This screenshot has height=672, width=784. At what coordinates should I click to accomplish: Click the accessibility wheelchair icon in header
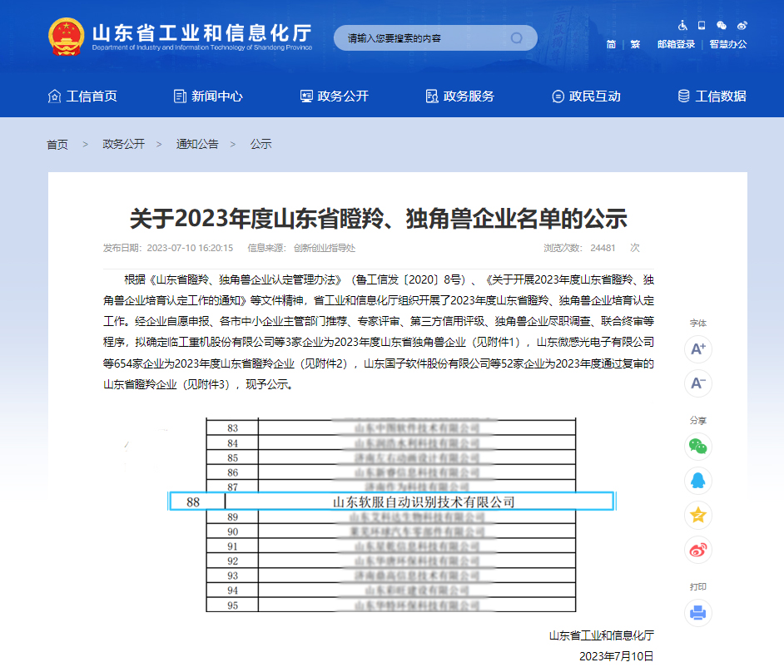point(682,25)
